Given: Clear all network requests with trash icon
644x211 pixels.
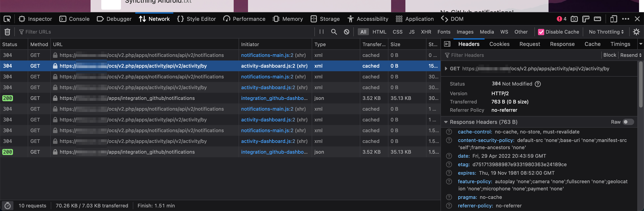Looking at the screenshot, I should 7,32.
